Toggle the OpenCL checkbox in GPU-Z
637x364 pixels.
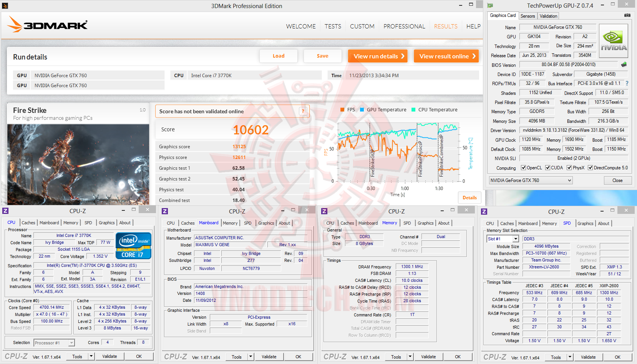coord(523,168)
